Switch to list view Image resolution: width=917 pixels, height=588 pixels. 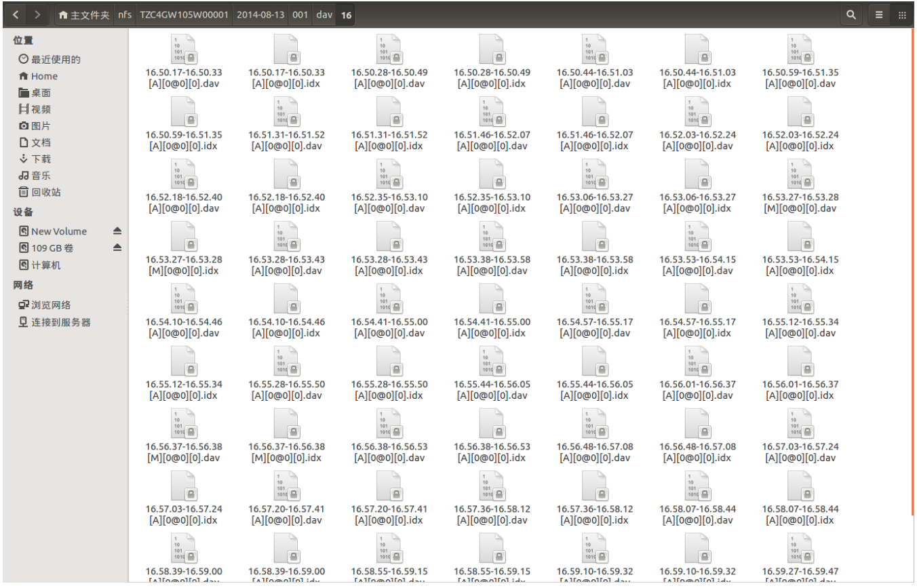tap(879, 14)
